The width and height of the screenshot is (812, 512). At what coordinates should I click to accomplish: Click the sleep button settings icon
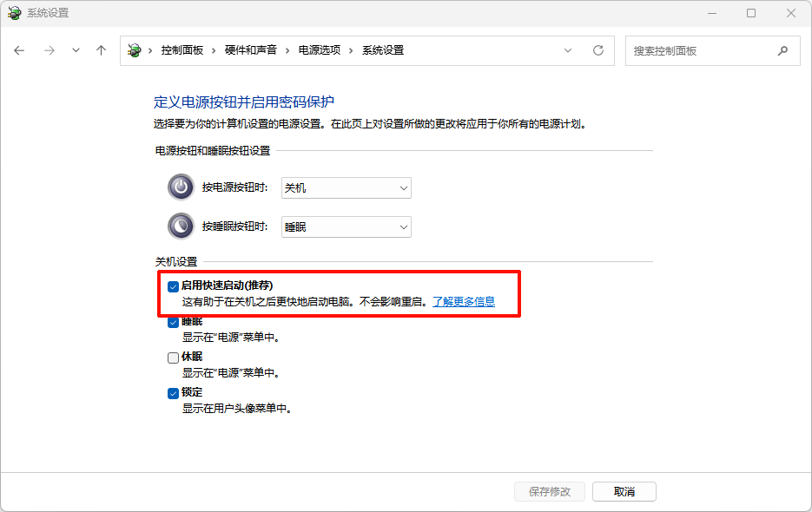tap(180, 226)
